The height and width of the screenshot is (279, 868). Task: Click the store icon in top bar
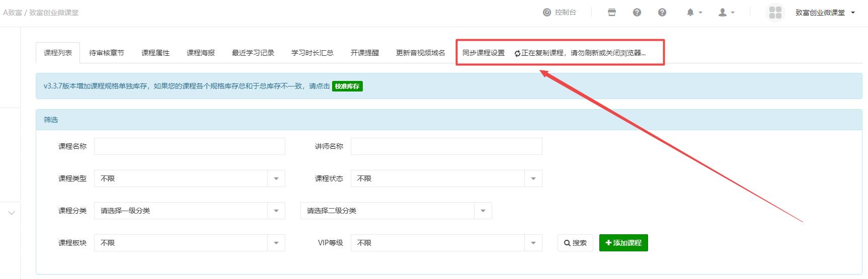click(612, 13)
